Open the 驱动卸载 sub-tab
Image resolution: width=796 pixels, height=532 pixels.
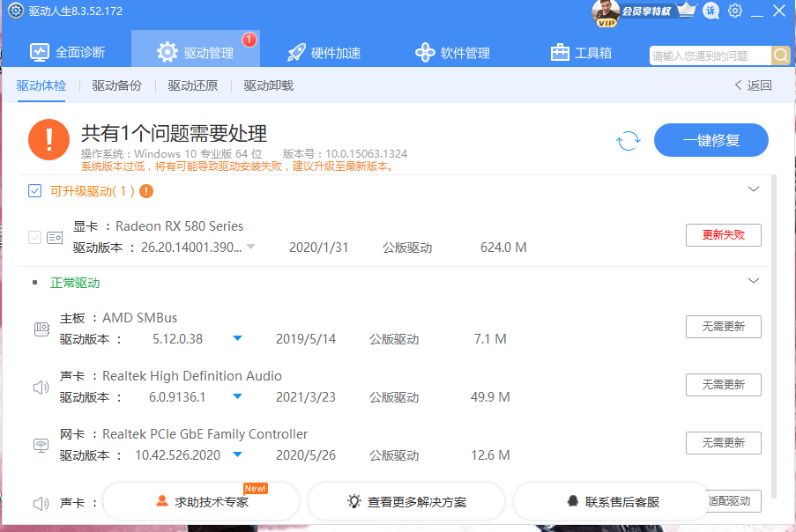[x=269, y=85]
